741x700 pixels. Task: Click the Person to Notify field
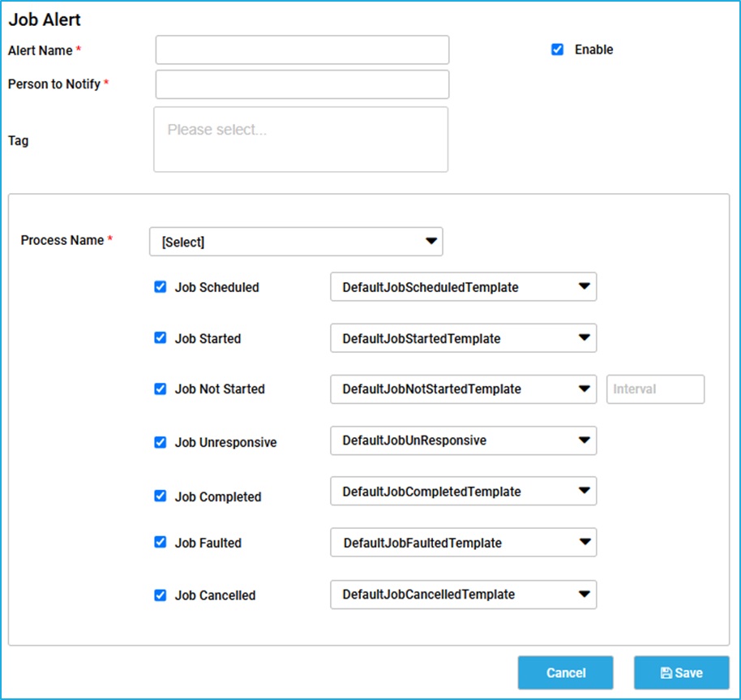[x=302, y=84]
